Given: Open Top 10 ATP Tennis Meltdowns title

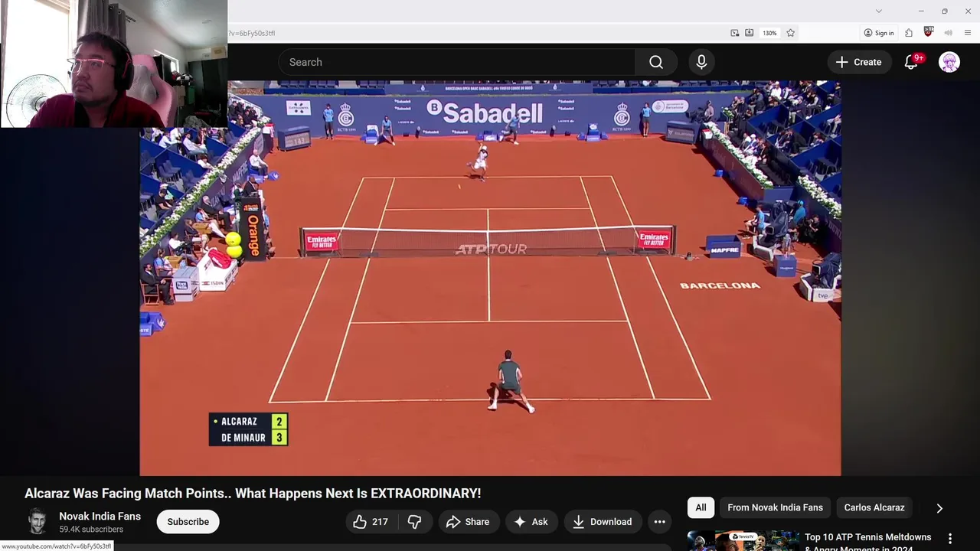Looking at the screenshot, I should (868, 543).
